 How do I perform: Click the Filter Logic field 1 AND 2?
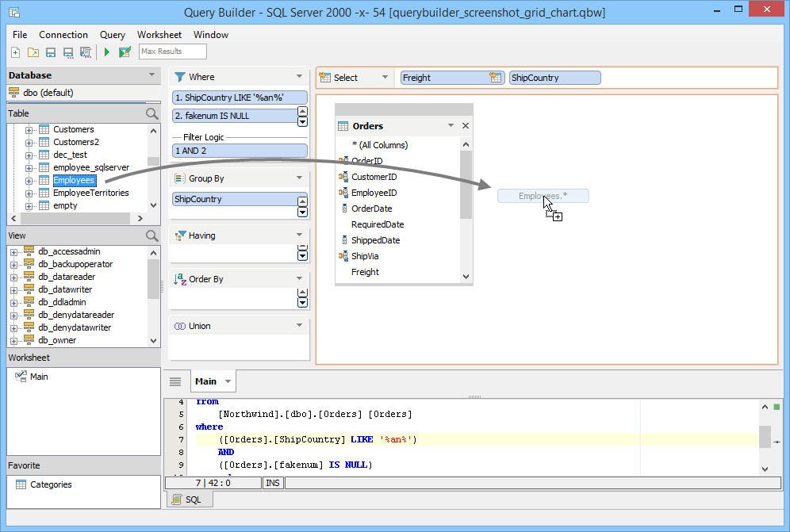click(x=240, y=151)
